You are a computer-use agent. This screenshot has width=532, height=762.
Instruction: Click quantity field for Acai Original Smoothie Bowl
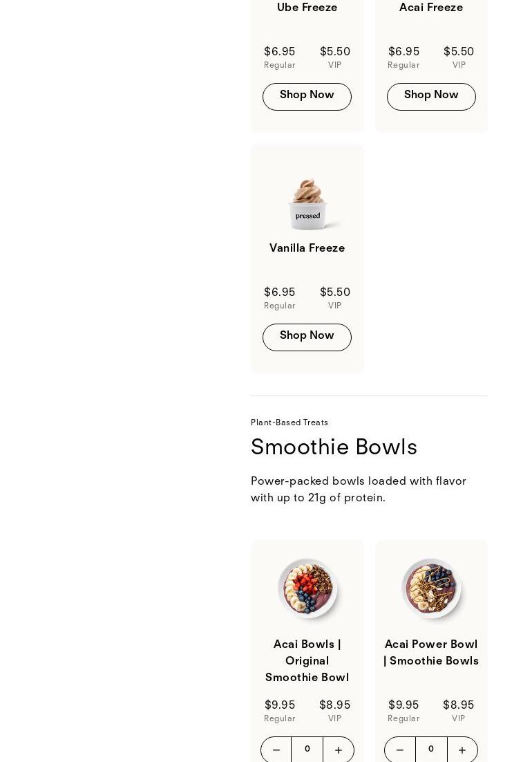[307, 750]
